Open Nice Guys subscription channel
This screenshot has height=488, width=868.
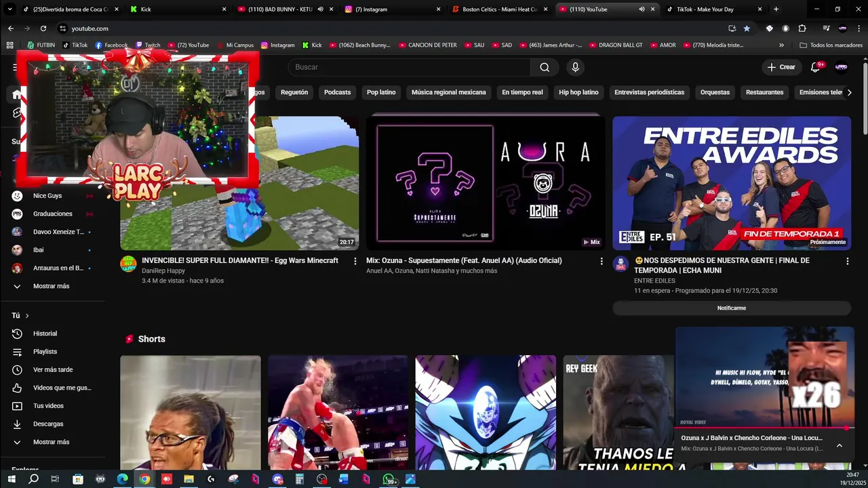point(47,196)
